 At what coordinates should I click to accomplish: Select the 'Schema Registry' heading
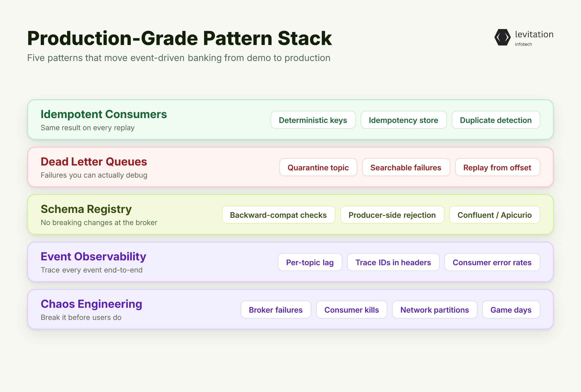coord(86,209)
